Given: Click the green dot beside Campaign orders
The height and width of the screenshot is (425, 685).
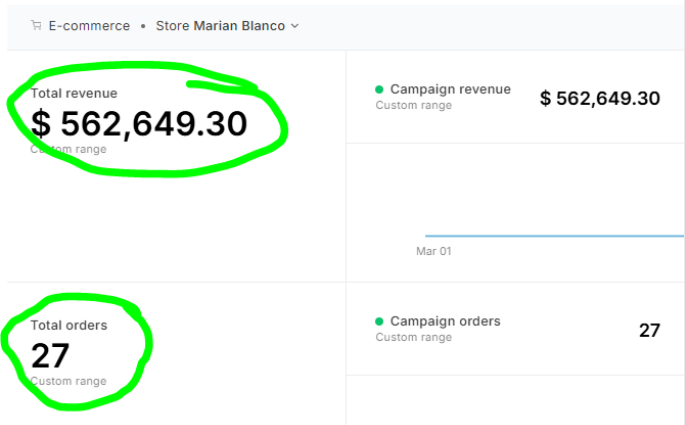Looking at the screenshot, I should (380, 322).
